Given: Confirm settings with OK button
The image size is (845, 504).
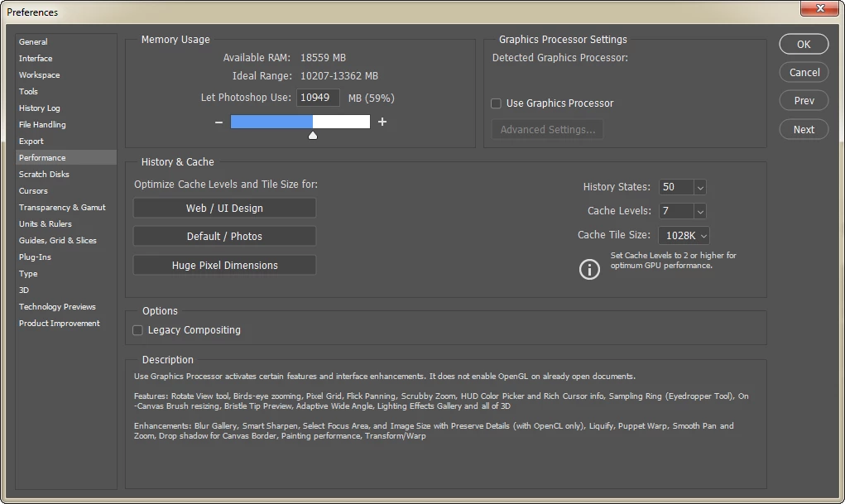Looking at the screenshot, I should coord(804,44).
